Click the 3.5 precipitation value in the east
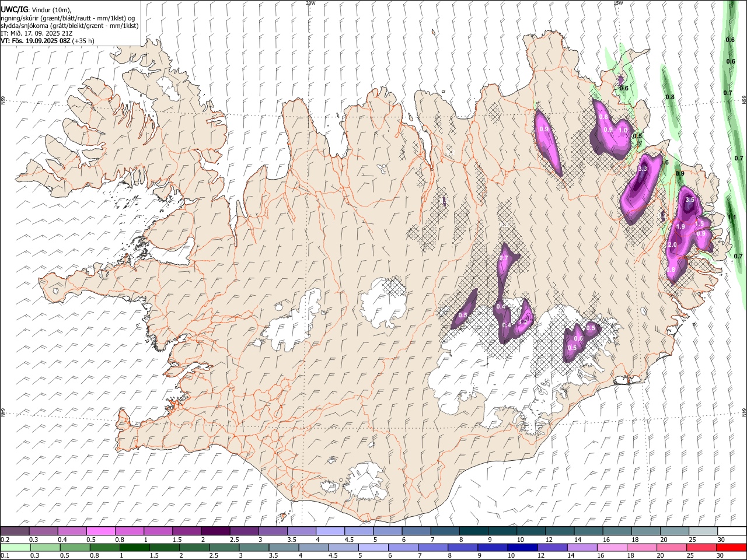This screenshot has width=747, height=560. tap(690, 199)
